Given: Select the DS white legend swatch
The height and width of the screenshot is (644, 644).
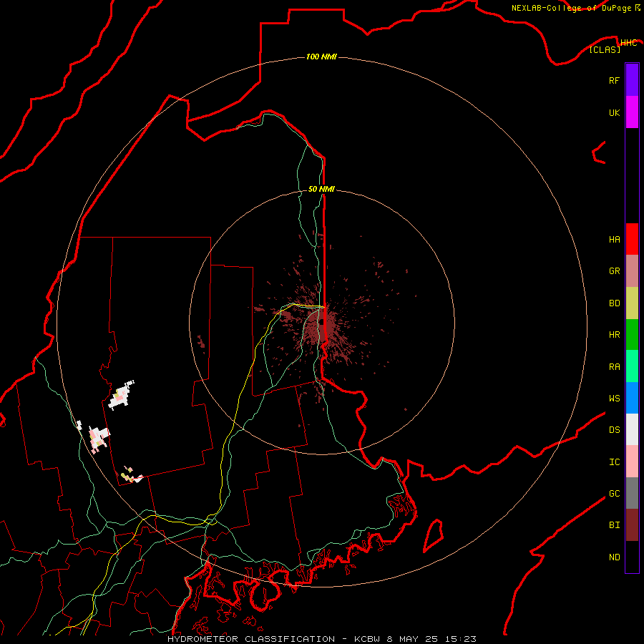Looking at the screenshot, I should pyautogui.click(x=632, y=429).
